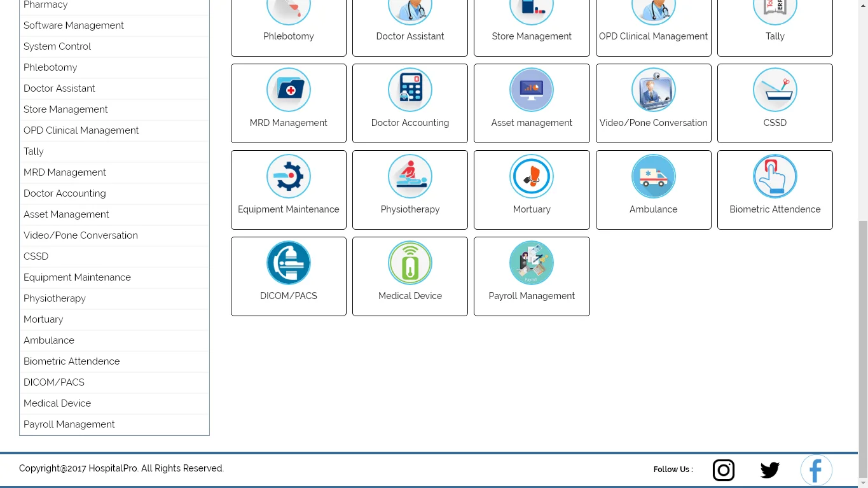Click the Facebook icon in footer
868x488 pixels.
click(x=816, y=471)
